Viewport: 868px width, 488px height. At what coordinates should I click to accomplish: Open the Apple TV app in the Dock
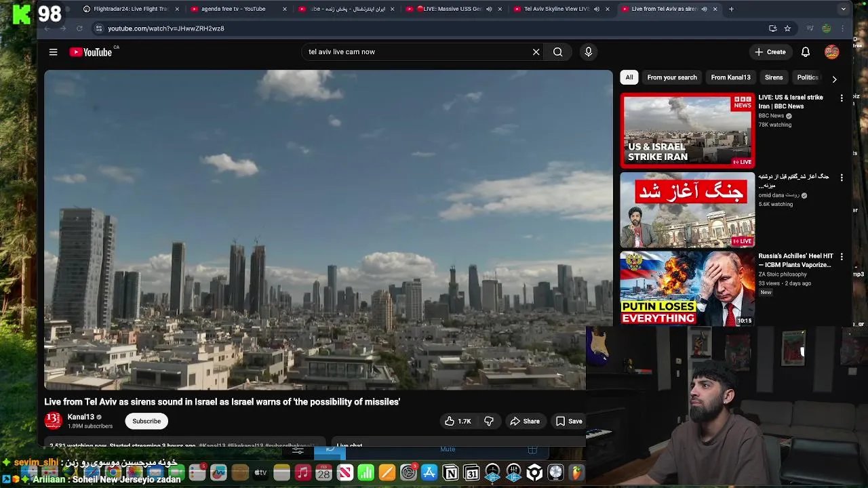tap(260, 472)
